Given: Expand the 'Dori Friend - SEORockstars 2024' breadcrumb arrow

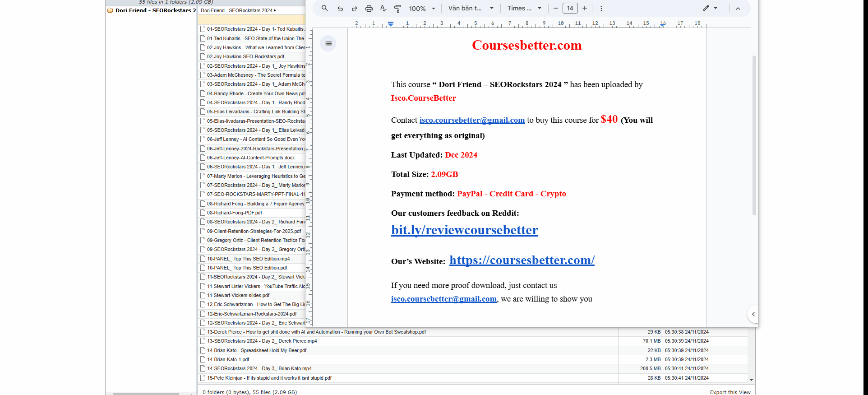Looking at the screenshot, I should [x=275, y=10].
